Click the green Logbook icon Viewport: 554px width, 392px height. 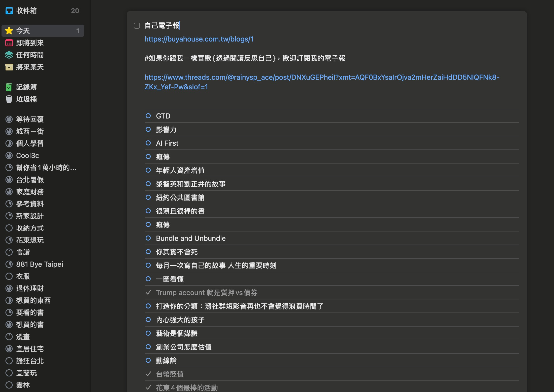click(x=9, y=87)
